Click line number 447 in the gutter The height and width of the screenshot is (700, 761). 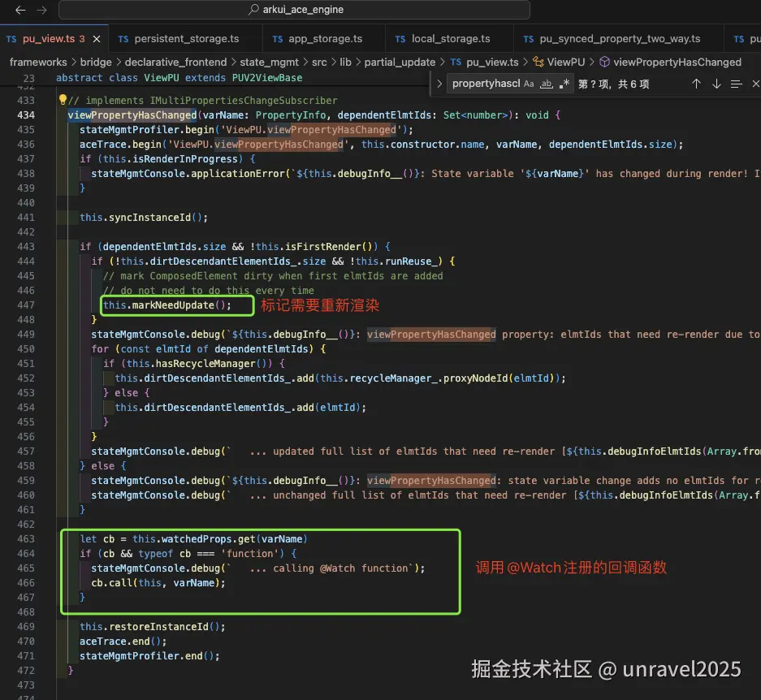pyautogui.click(x=26, y=305)
